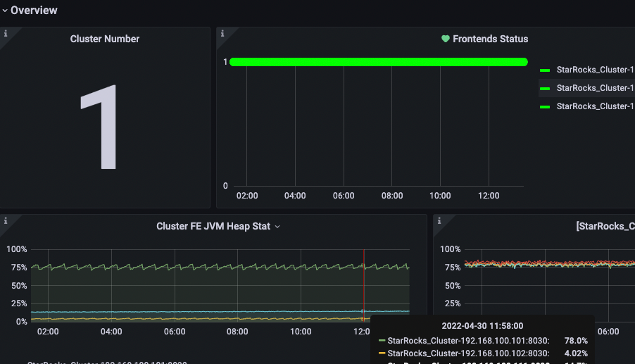Click the Cluster FE JVM Heap Stat title
The height and width of the screenshot is (364, 635).
click(x=214, y=227)
